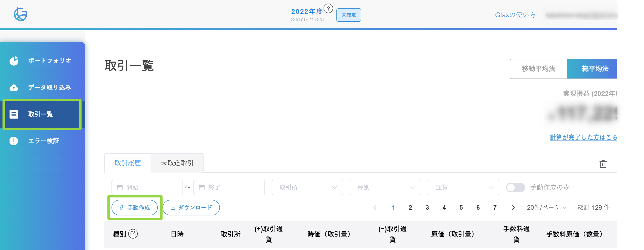Image resolution: width=644 pixels, height=250 pixels.
Task: Open the 通貨 dropdown
Action: pyautogui.click(x=463, y=187)
